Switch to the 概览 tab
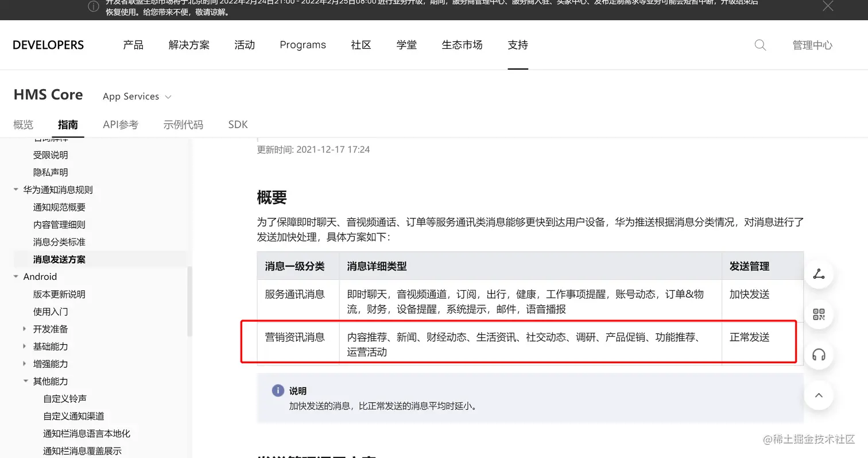 tap(23, 124)
